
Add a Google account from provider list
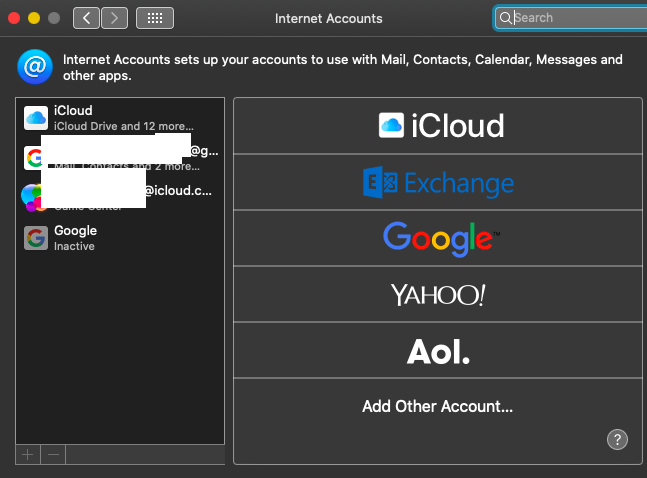(438, 239)
